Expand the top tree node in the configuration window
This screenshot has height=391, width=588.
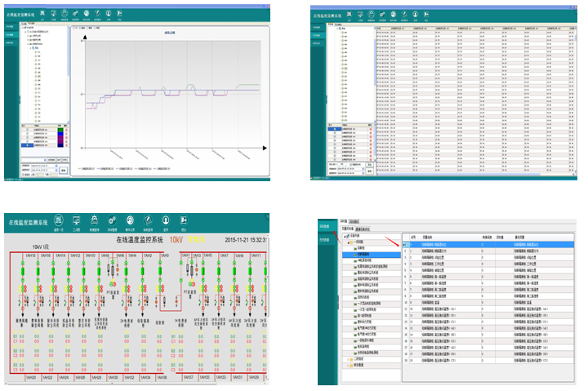[x=344, y=238]
